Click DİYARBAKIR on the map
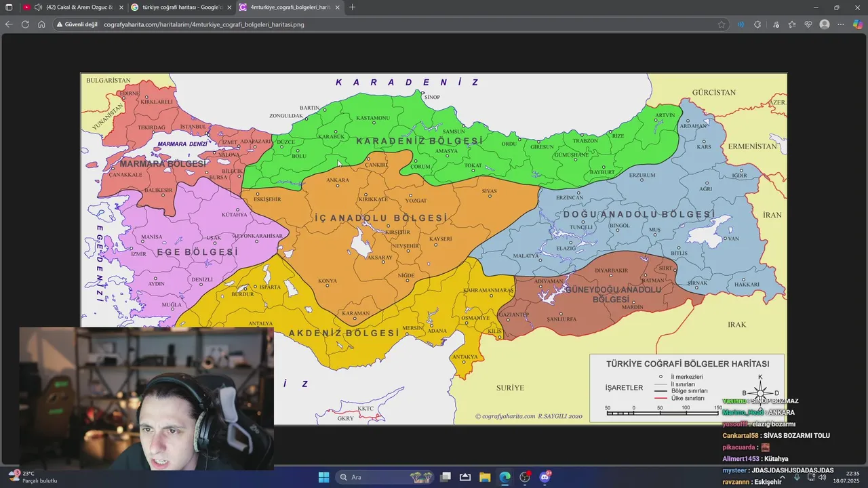This screenshot has width=868, height=488. (612, 270)
